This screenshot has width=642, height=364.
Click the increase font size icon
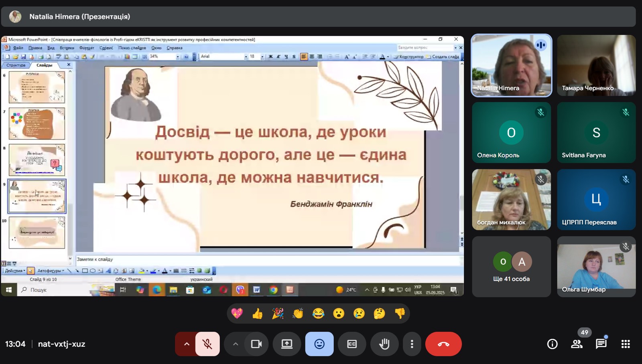coord(347,57)
